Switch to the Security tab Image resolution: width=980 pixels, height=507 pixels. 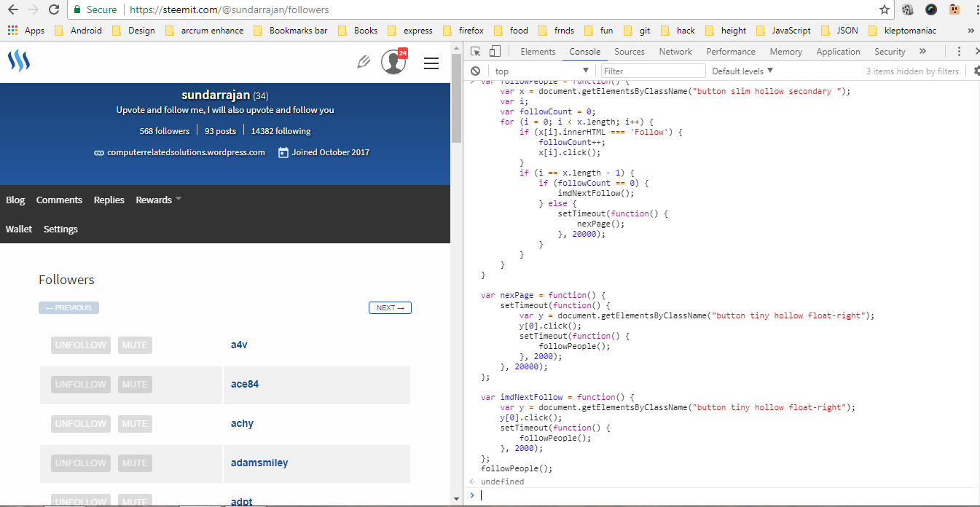point(890,52)
